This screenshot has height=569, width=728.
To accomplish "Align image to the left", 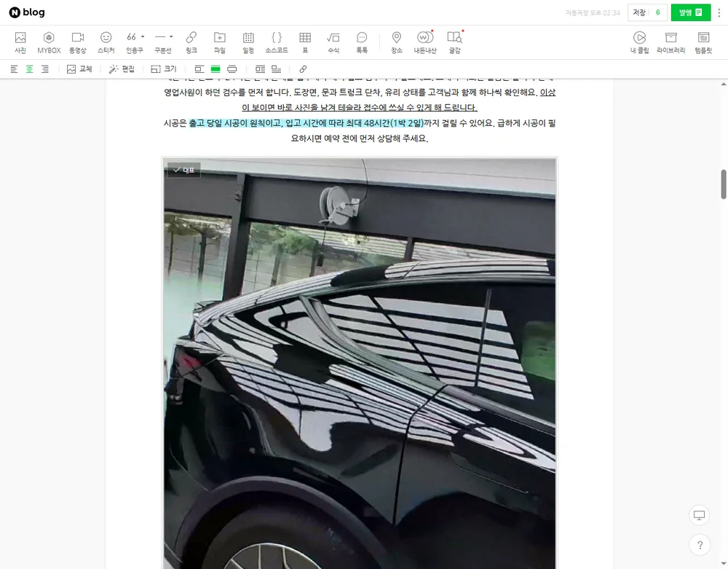I will [x=15, y=69].
